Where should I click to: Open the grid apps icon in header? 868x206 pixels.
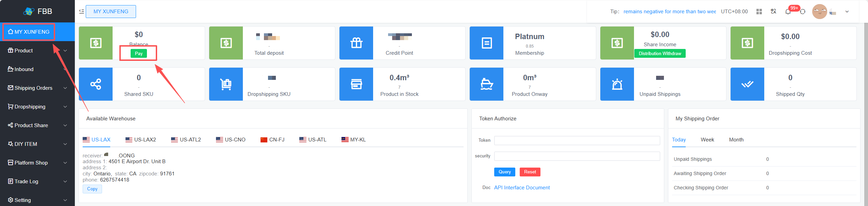pos(759,12)
